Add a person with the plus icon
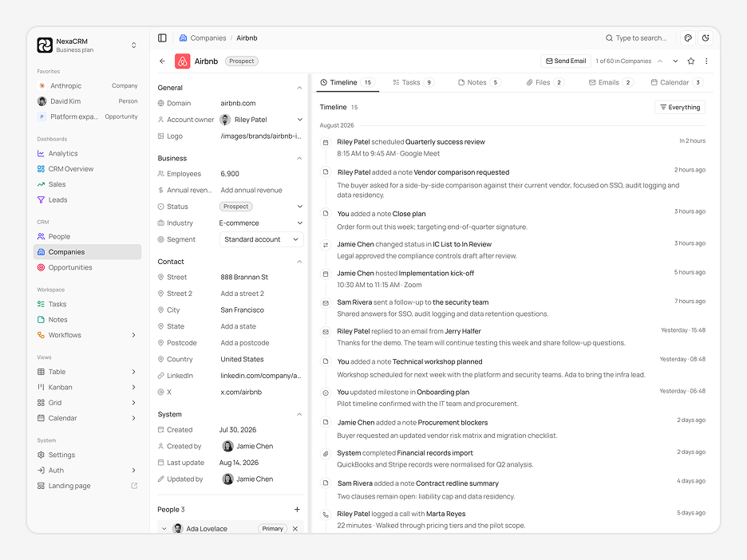Image resolution: width=747 pixels, height=560 pixels. 297,510
